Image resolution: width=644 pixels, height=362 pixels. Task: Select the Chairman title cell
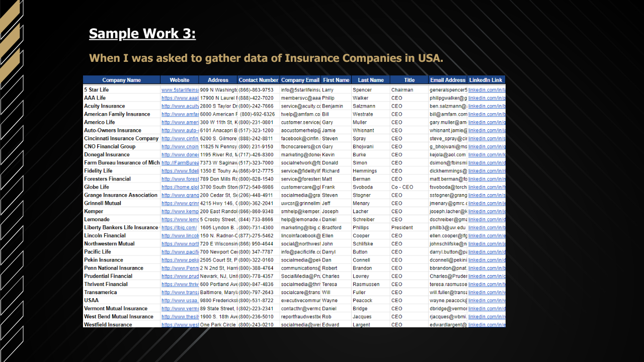pos(402,90)
